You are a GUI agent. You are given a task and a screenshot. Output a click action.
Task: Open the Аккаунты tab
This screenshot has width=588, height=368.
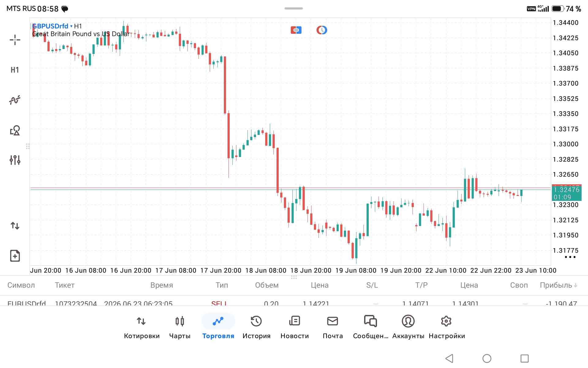[x=408, y=328]
